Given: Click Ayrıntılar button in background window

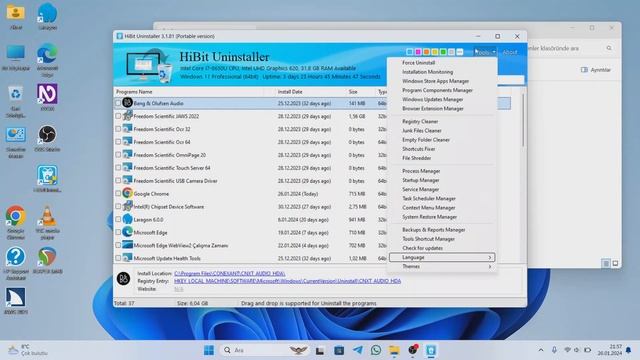Looking at the screenshot, I should pos(596,70).
